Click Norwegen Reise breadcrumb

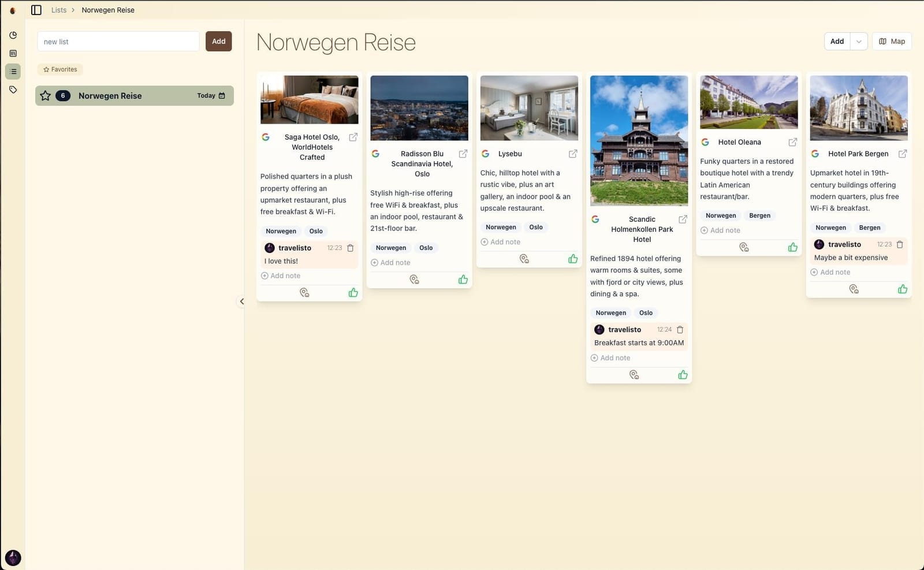[108, 10]
